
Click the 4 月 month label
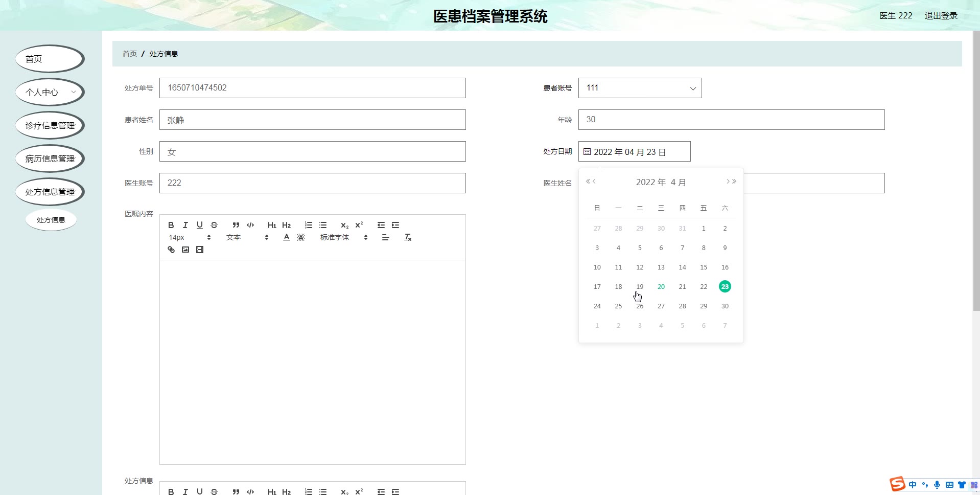679,183
